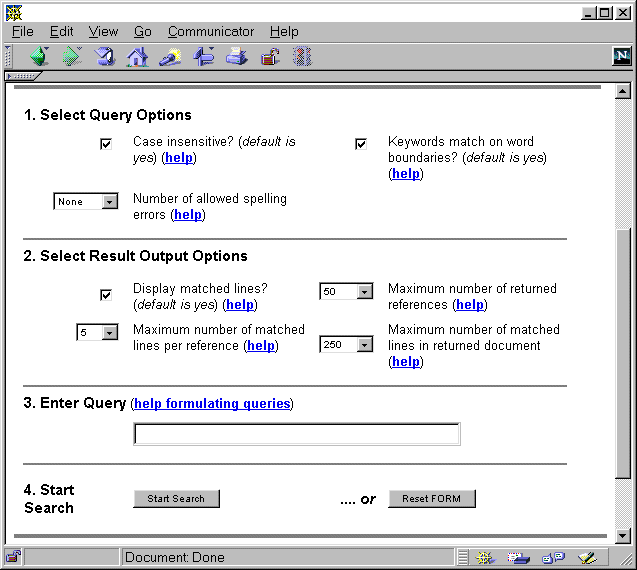The image size is (637, 570).
Task: Click the Search flashlight toolbar icon
Action: [x=170, y=57]
